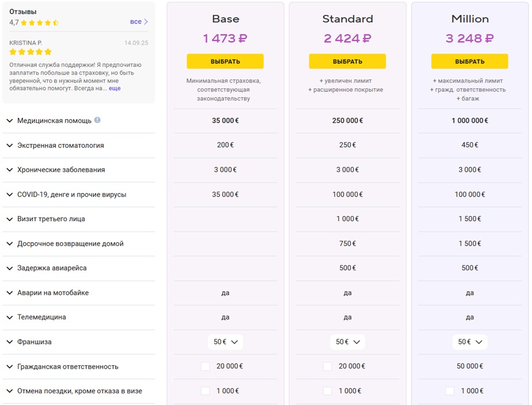Screen dimensions: 532x405
Task: Click the 250 000 € medical limit
Action: pos(348,121)
